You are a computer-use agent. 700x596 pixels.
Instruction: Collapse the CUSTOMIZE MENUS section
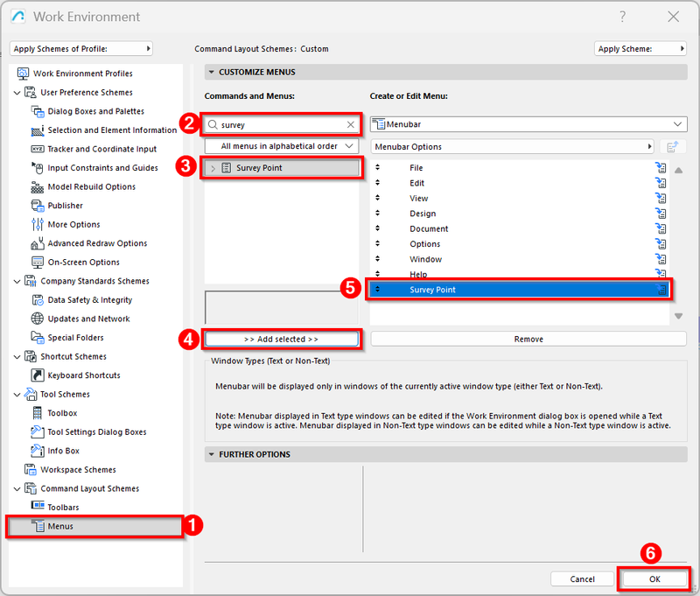211,72
